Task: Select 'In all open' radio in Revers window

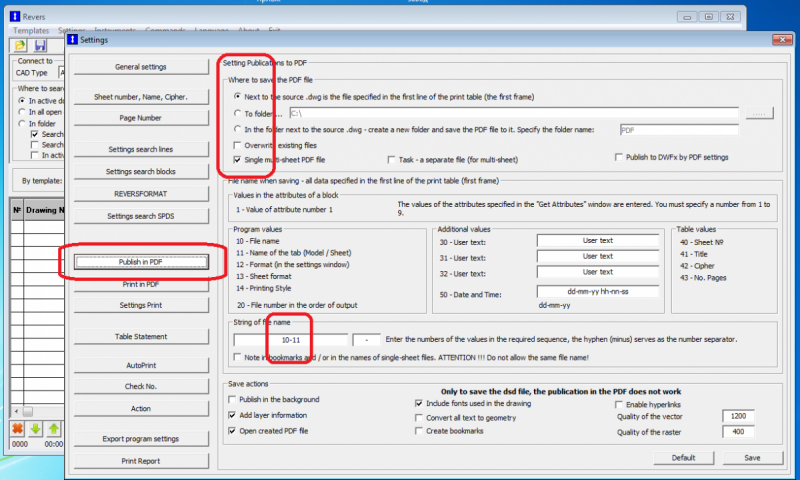Action: point(21,112)
